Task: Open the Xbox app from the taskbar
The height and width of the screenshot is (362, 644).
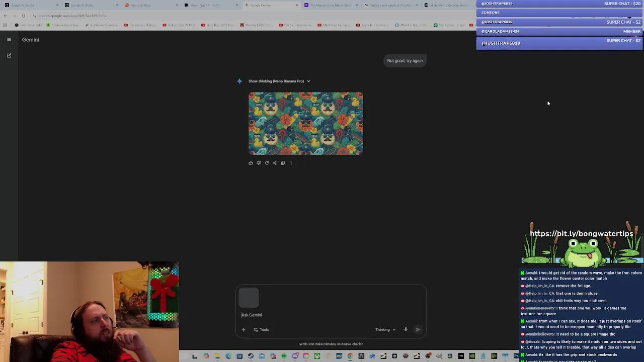Action: 317,356
